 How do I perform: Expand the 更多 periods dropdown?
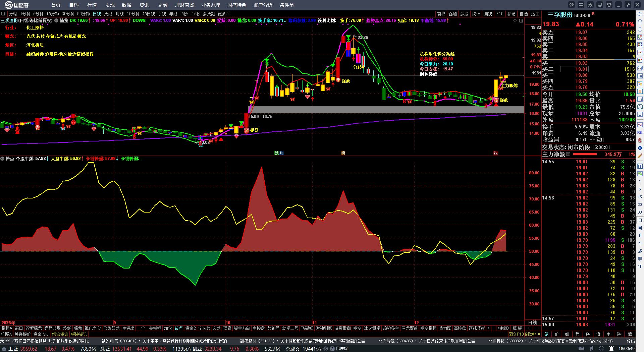point(223,14)
